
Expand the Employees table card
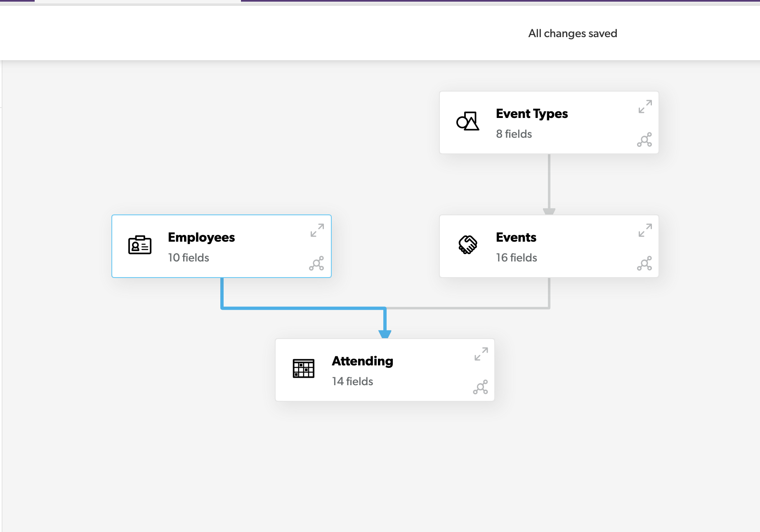pyautogui.click(x=317, y=230)
